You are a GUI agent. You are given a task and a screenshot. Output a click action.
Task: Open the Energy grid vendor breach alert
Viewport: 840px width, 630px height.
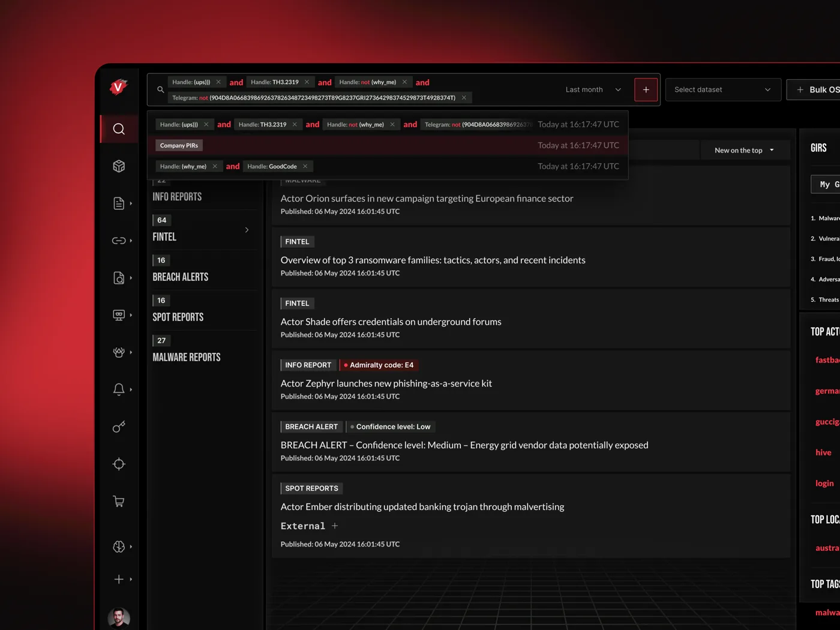[464, 445]
